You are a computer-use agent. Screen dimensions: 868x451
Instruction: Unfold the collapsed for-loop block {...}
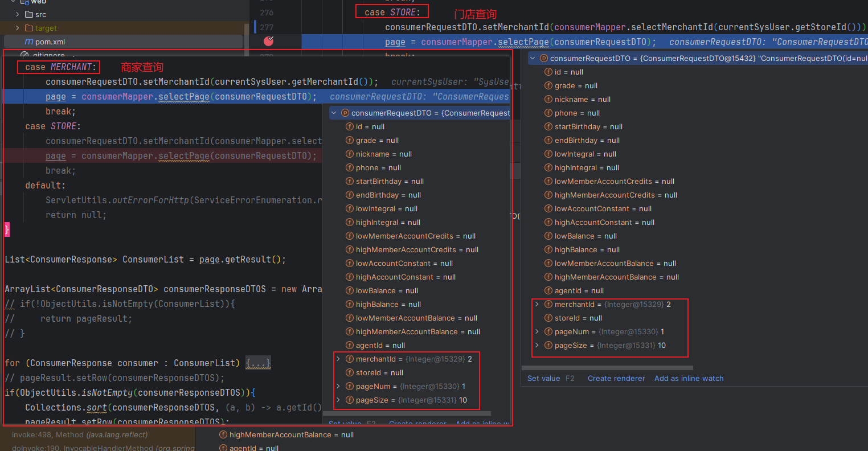point(259,363)
